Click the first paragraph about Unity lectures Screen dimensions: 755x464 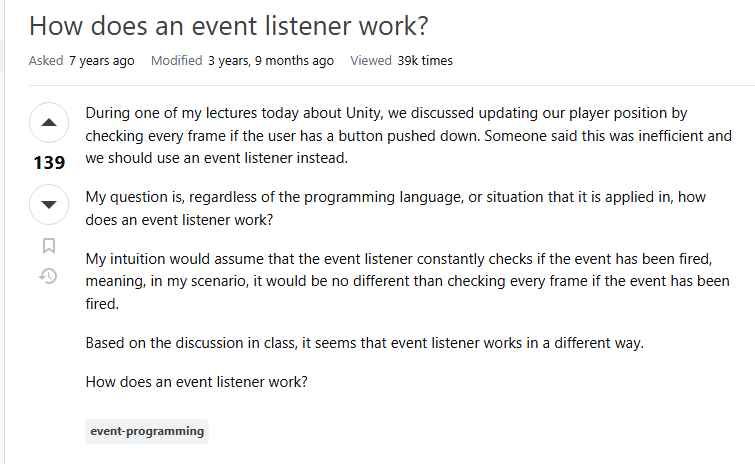coord(408,135)
